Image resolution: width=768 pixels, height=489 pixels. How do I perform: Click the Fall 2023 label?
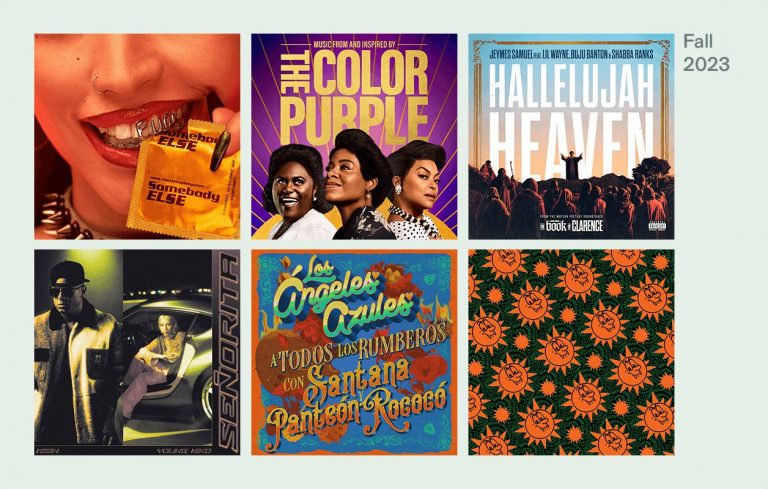[x=706, y=53]
